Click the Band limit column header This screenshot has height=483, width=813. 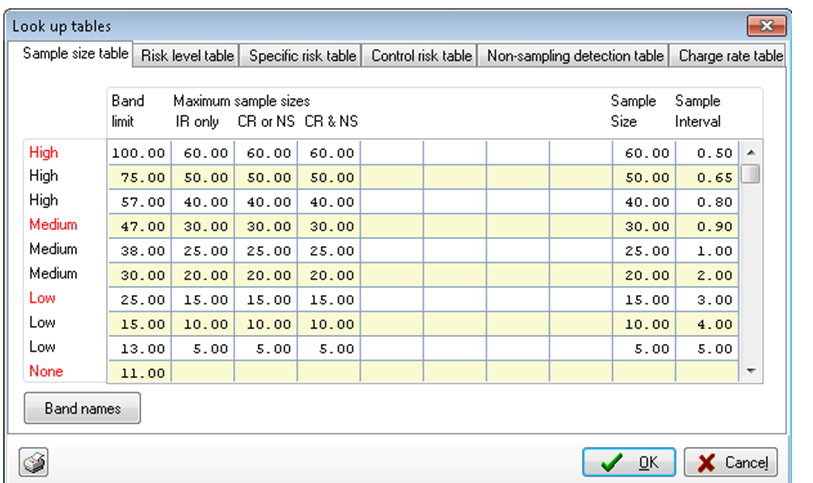point(128,111)
